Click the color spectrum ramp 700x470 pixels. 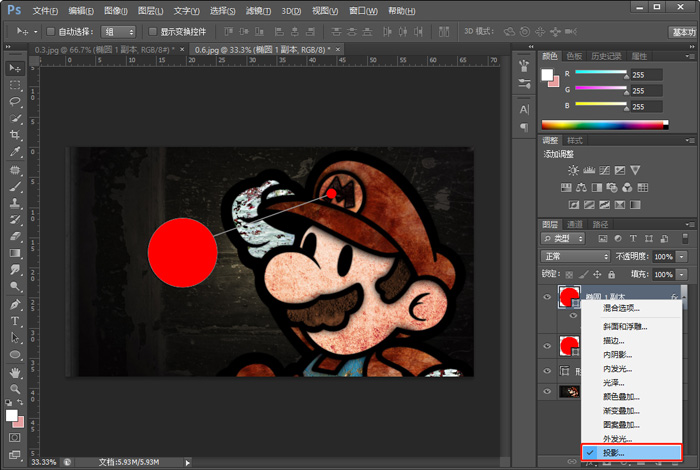point(604,125)
